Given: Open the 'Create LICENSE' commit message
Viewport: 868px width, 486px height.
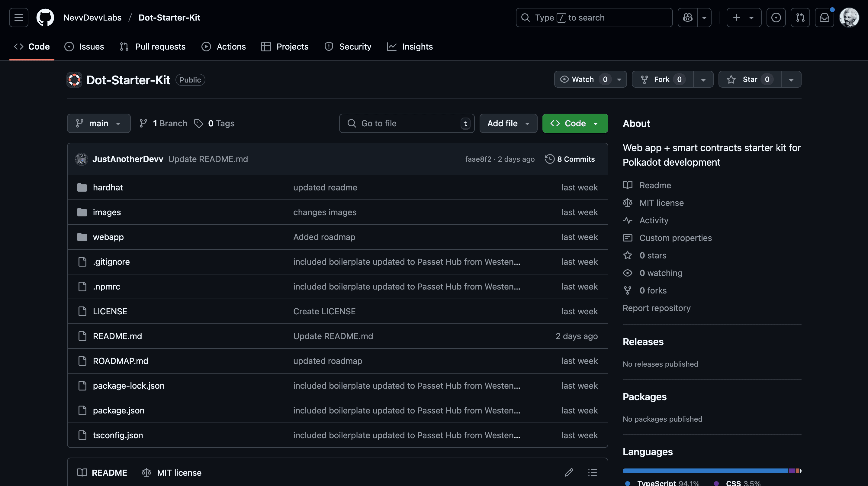Looking at the screenshot, I should click(x=324, y=311).
